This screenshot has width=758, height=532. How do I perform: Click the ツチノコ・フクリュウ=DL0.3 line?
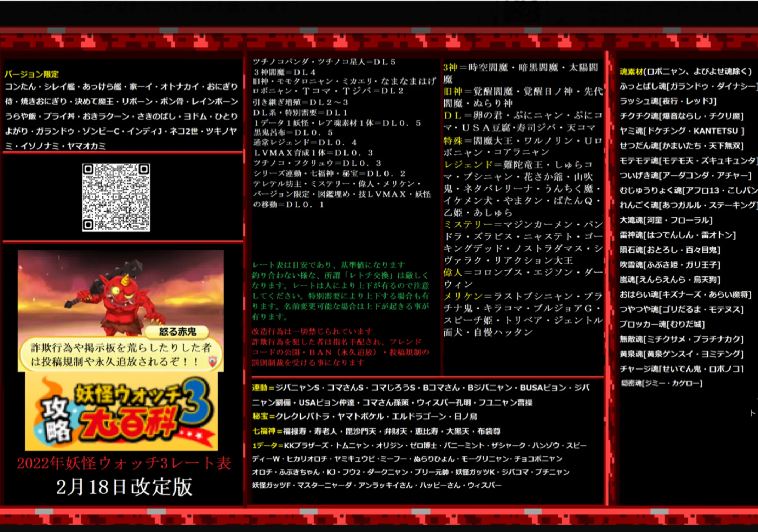317,163
